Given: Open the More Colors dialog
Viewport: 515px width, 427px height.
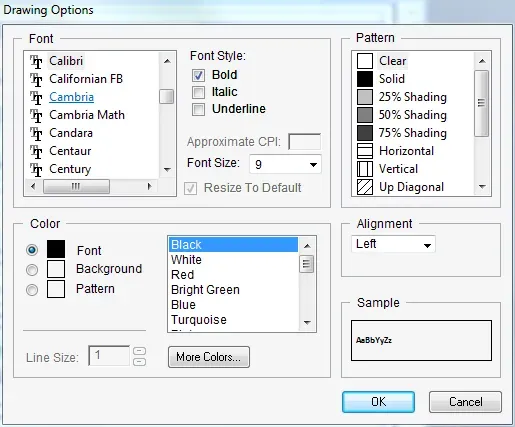Looking at the screenshot, I should (209, 357).
